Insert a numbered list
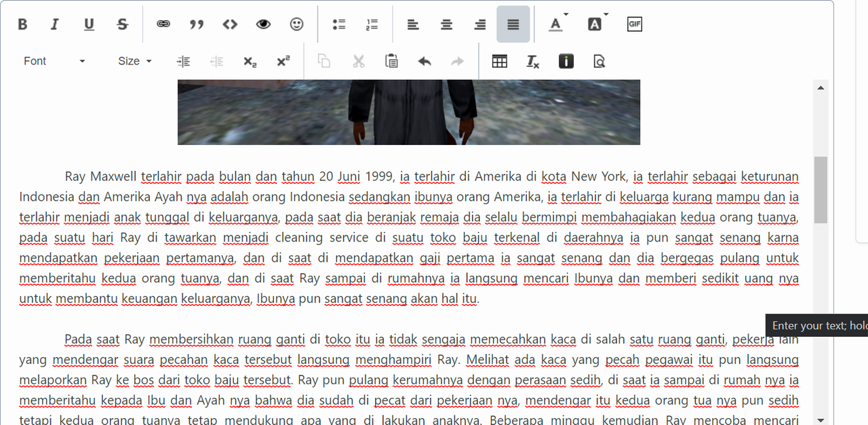The image size is (868, 425). click(x=372, y=24)
